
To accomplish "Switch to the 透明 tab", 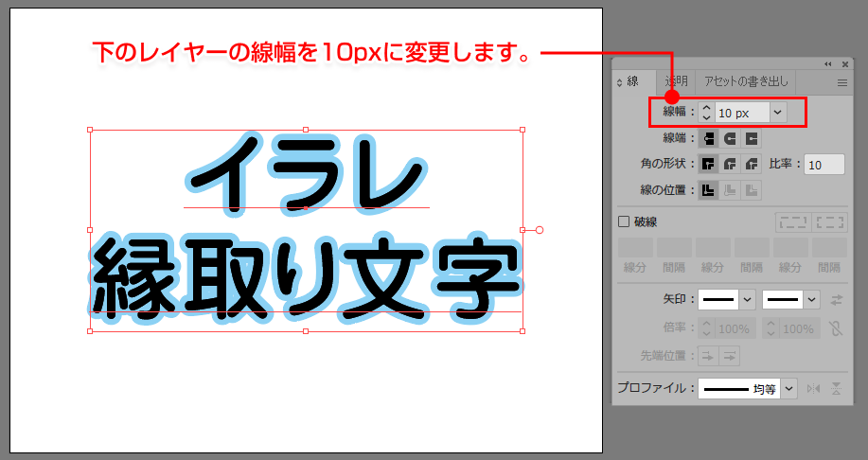I will tap(676, 82).
